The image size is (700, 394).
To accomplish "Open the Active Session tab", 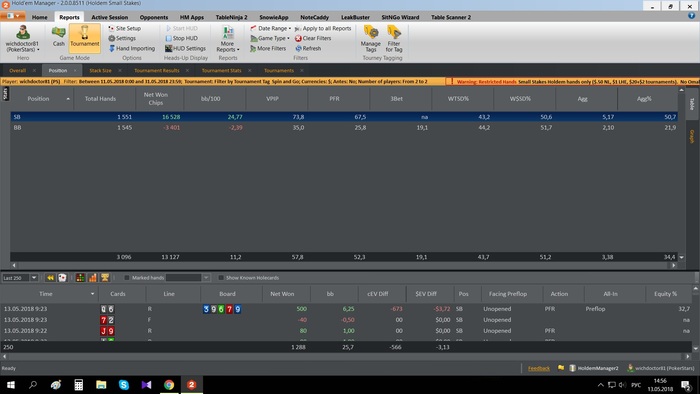I will pos(109,17).
